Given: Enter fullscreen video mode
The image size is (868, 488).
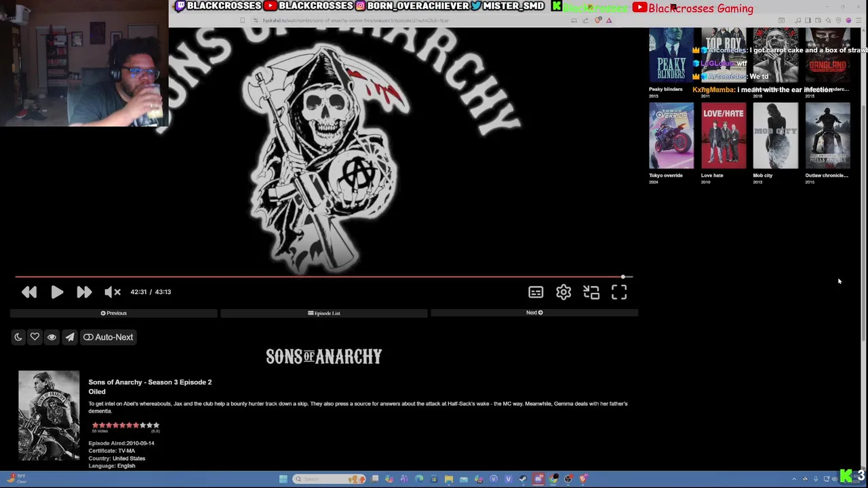Looking at the screenshot, I should 619,292.
